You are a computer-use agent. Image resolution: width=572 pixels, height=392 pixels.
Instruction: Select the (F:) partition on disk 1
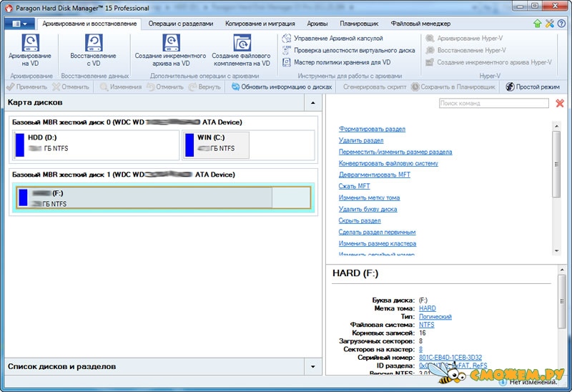pyautogui.click(x=164, y=198)
